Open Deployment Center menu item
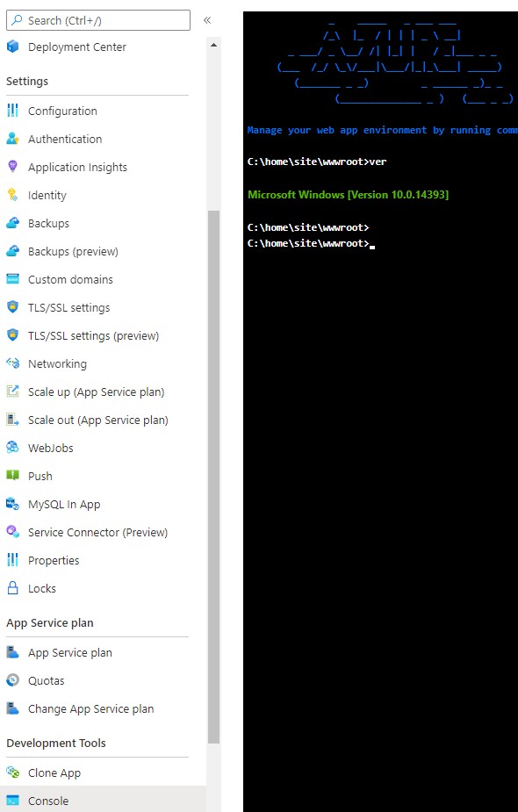Viewport: 518px width, 812px height. point(77,47)
